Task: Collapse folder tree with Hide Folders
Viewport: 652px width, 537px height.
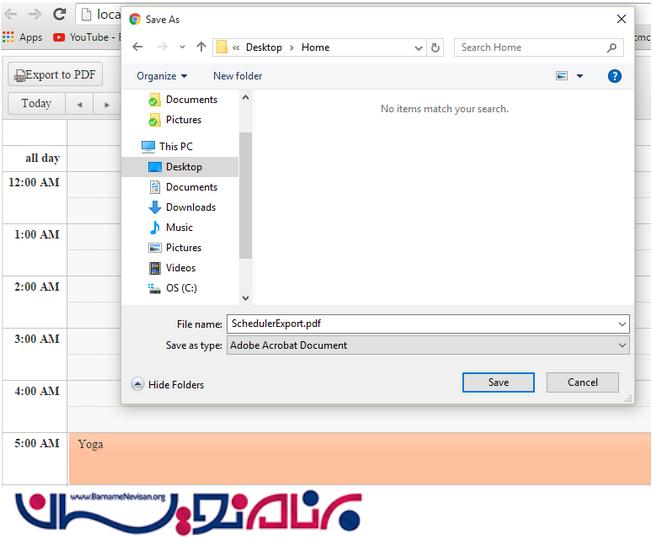Action: (x=167, y=384)
